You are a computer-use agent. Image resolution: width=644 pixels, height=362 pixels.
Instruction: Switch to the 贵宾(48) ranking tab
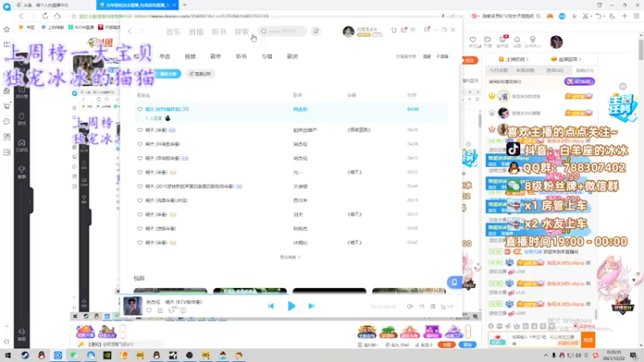click(x=555, y=71)
